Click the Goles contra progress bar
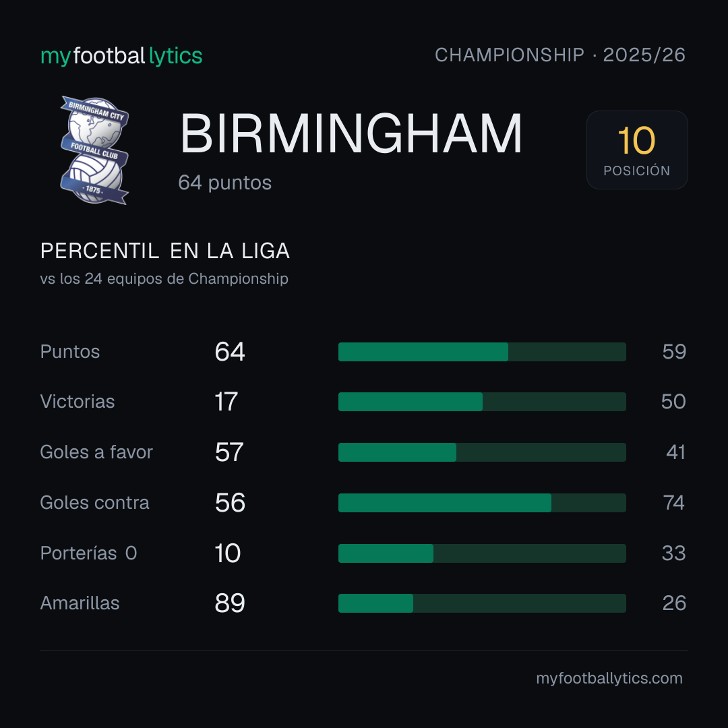This screenshot has height=728, width=728. [x=482, y=503]
